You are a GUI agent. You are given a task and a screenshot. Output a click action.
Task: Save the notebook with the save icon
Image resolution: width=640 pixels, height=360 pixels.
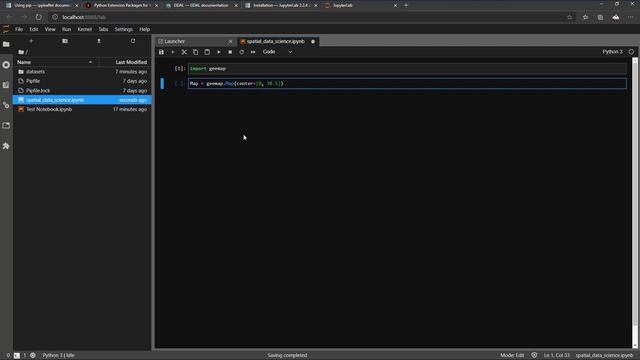(161, 52)
